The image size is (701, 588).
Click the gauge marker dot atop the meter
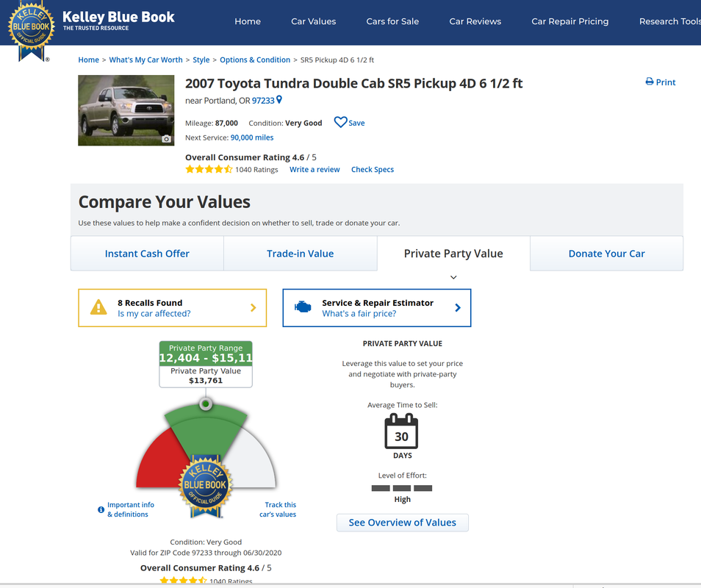[206, 404]
